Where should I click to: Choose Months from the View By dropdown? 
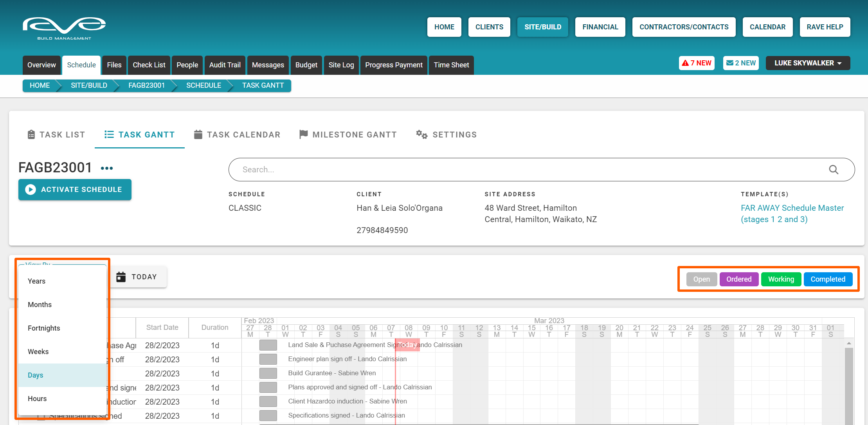pos(40,304)
